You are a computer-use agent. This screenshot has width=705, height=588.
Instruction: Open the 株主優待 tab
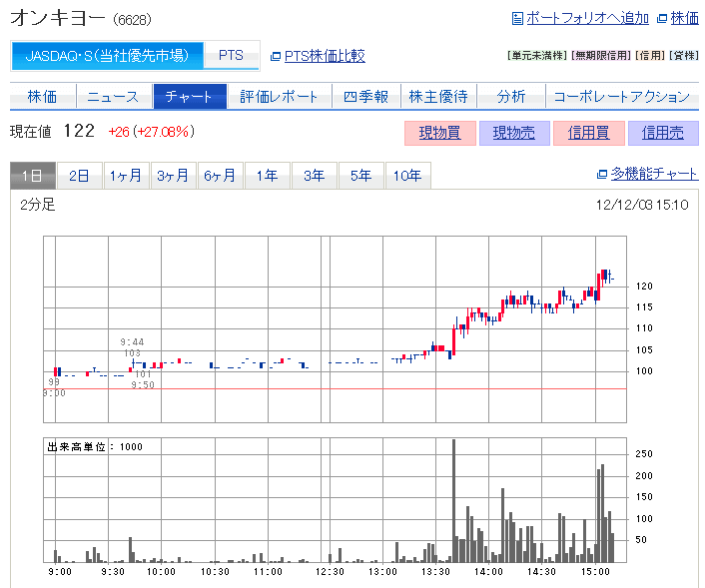pyautogui.click(x=437, y=97)
